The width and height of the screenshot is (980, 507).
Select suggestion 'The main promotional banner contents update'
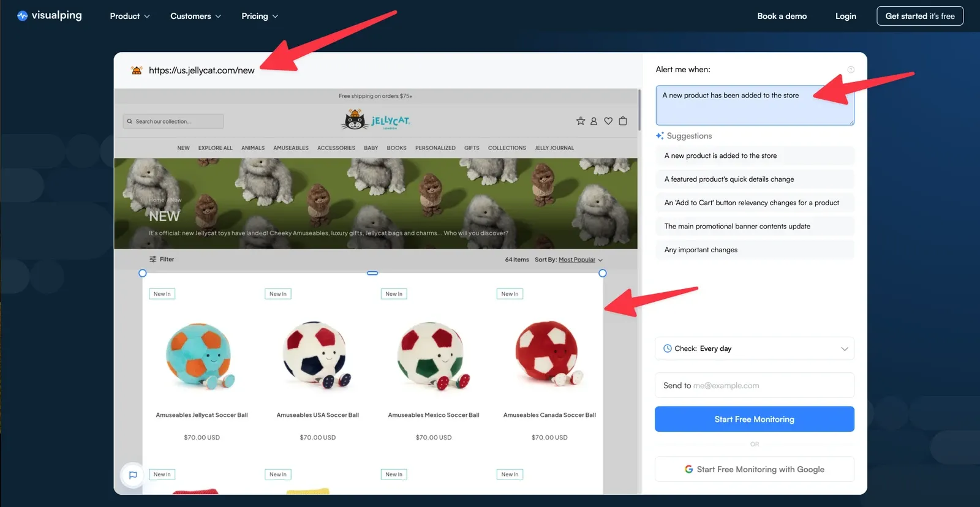[x=755, y=227]
